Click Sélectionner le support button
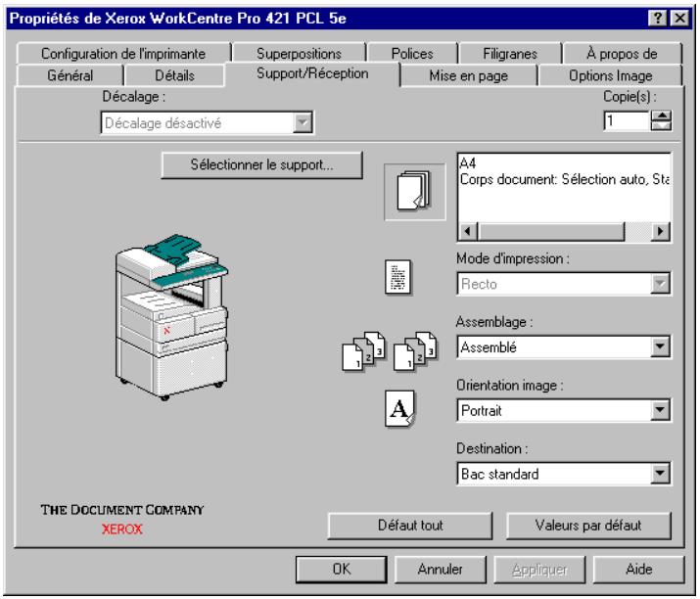 pos(261,164)
